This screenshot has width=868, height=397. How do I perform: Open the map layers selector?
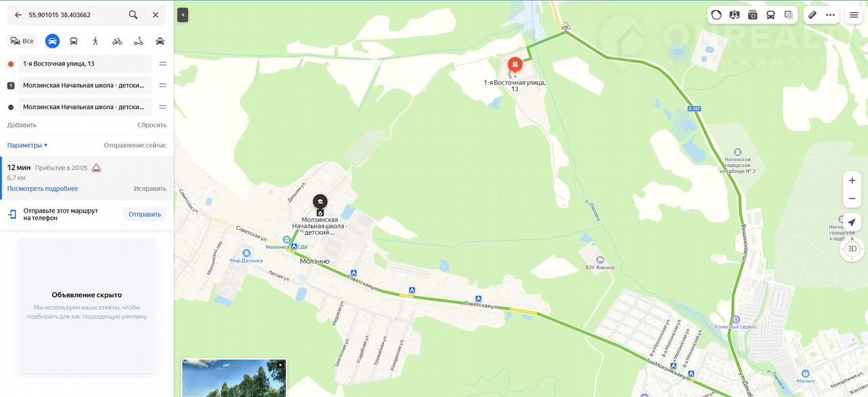pos(789,15)
